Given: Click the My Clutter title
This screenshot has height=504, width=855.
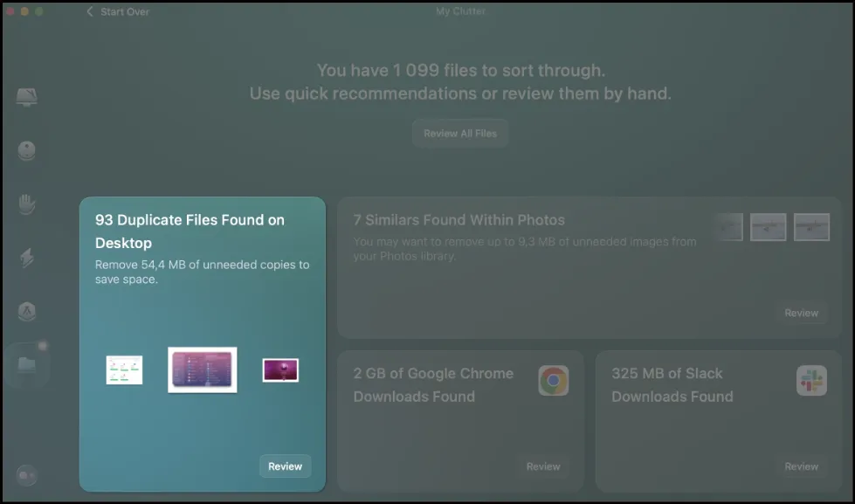Looking at the screenshot, I should (x=460, y=11).
